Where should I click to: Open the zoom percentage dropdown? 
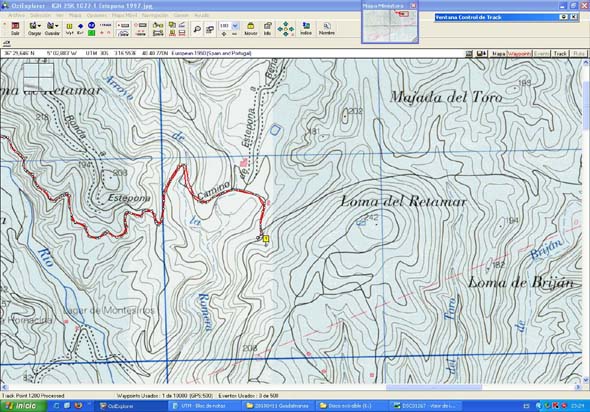tap(236, 26)
